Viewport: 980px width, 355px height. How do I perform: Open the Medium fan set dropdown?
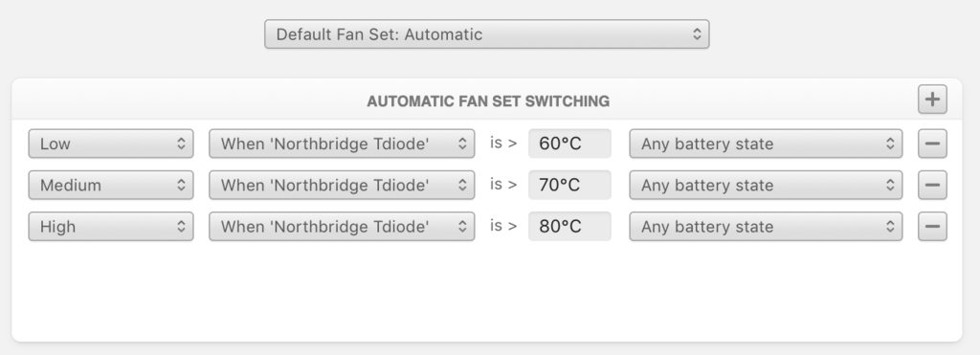coord(111,185)
